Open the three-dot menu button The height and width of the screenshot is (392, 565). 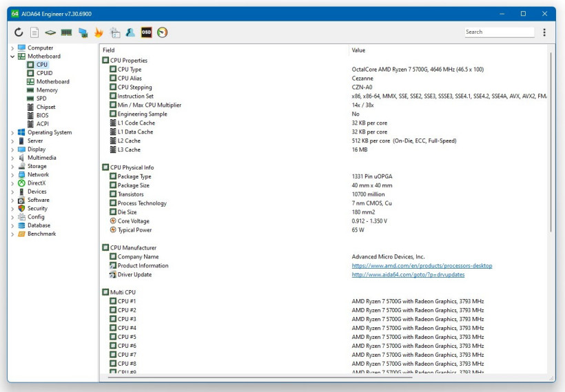point(544,32)
